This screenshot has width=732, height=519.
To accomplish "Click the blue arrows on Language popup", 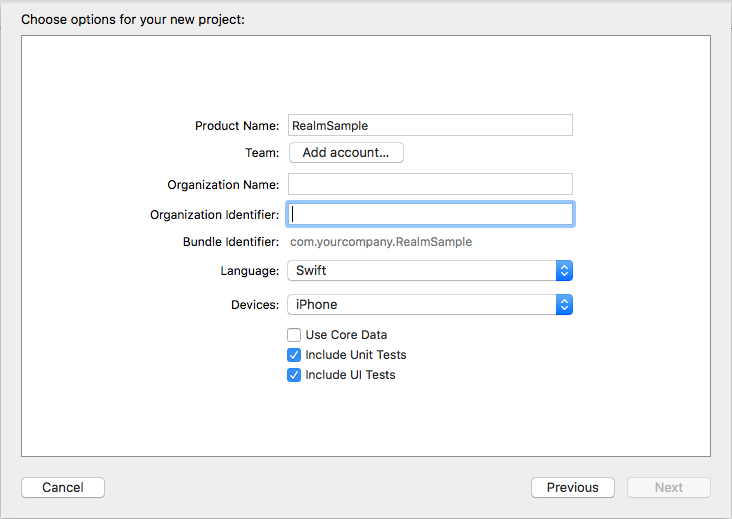I will pos(564,271).
